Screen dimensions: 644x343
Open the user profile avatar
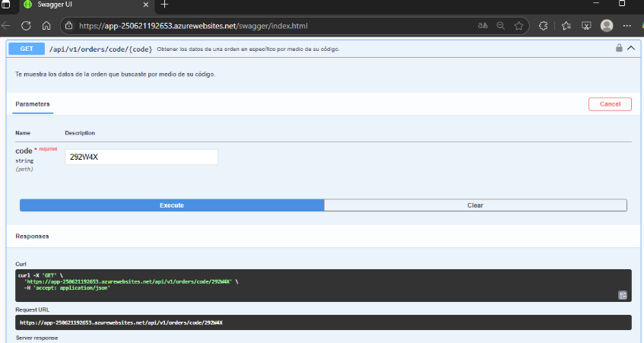607,25
